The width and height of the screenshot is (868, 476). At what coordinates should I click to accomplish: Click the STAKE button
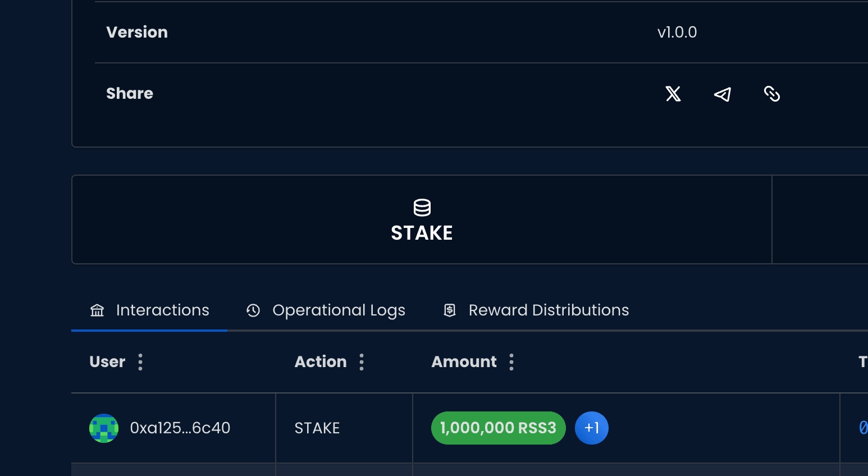pyautogui.click(x=422, y=219)
